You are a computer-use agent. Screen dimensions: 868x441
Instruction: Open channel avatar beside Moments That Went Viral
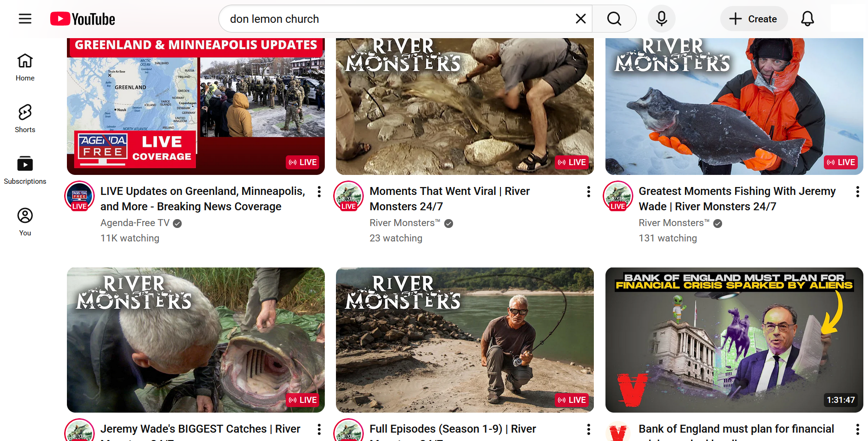click(349, 196)
